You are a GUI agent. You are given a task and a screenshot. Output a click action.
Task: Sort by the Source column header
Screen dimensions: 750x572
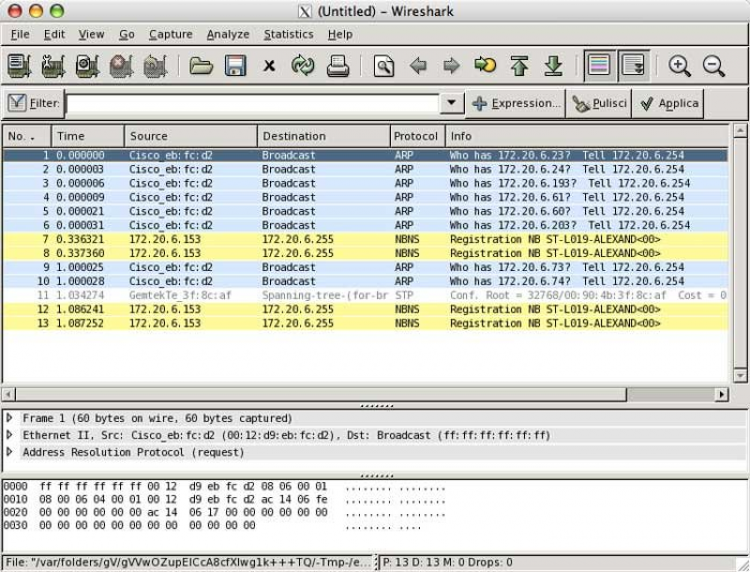coord(191,136)
